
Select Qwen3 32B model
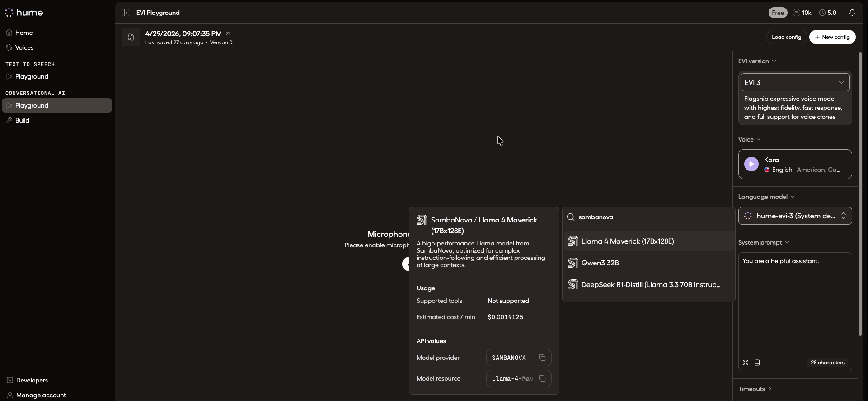click(649, 263)
